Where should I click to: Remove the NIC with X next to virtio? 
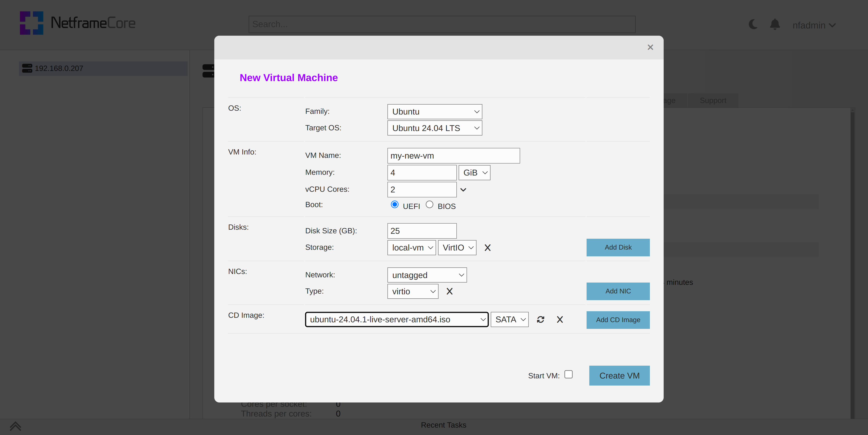pos(449,292)
